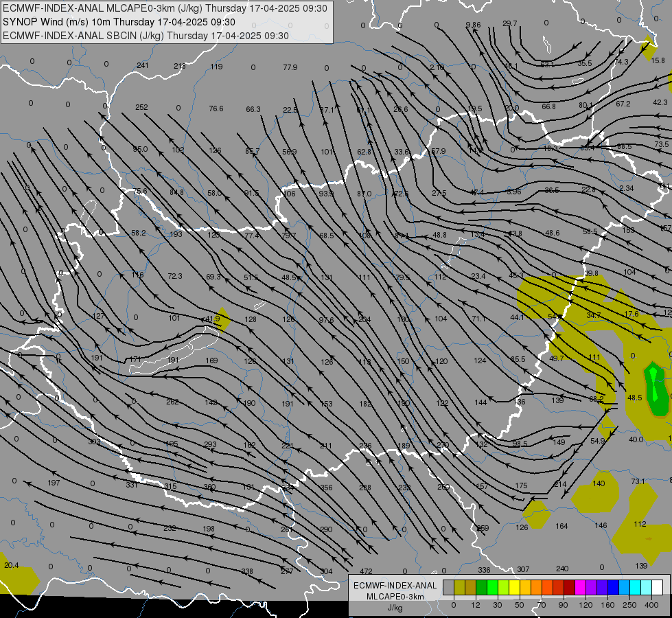Click the 290 value on map
This screenshot has height=618, width=672.
[x=326, y=529]
